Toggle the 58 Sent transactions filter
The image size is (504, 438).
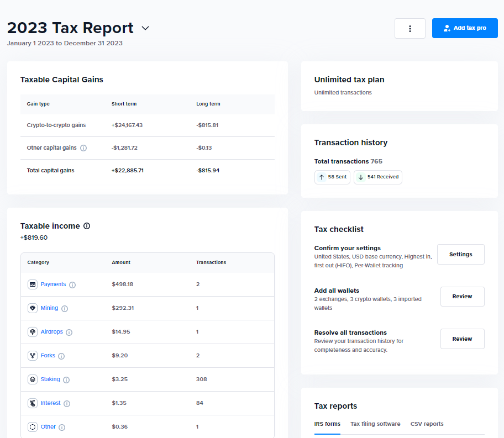click(332, 177)
